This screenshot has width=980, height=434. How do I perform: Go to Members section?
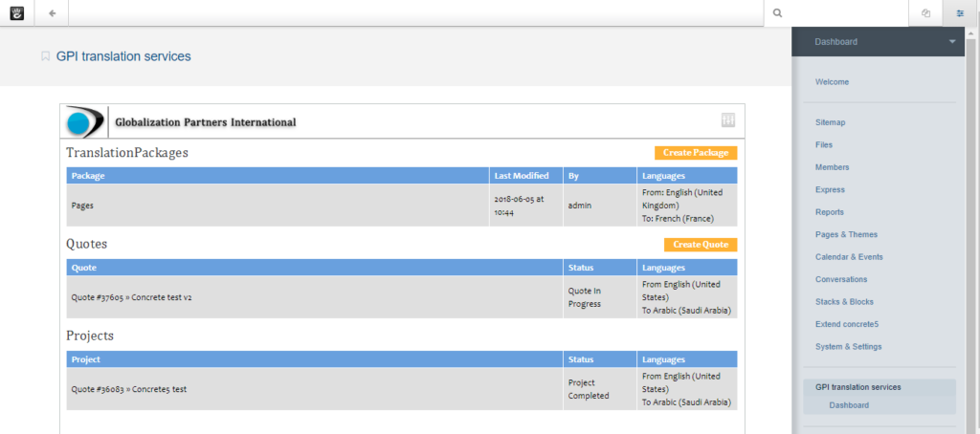832,167
